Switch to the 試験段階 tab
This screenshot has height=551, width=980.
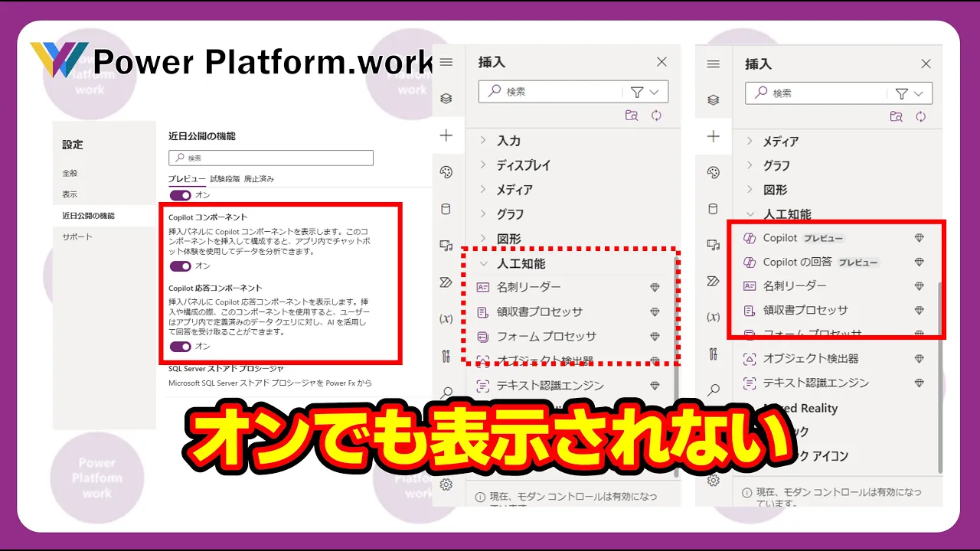coord(225,178)
